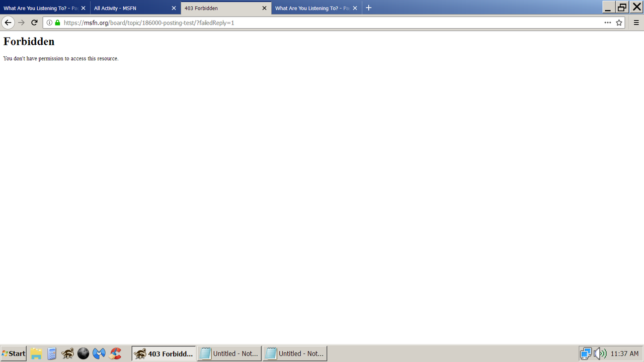Click the green padlock security icon
The image size is (644, 362).
tap(57, 23)
